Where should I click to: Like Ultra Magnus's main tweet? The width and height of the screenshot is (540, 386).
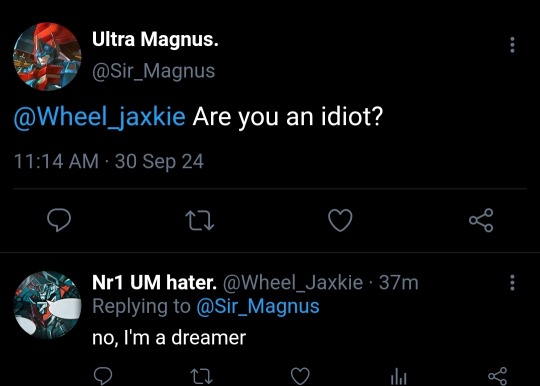click(340, 220)
